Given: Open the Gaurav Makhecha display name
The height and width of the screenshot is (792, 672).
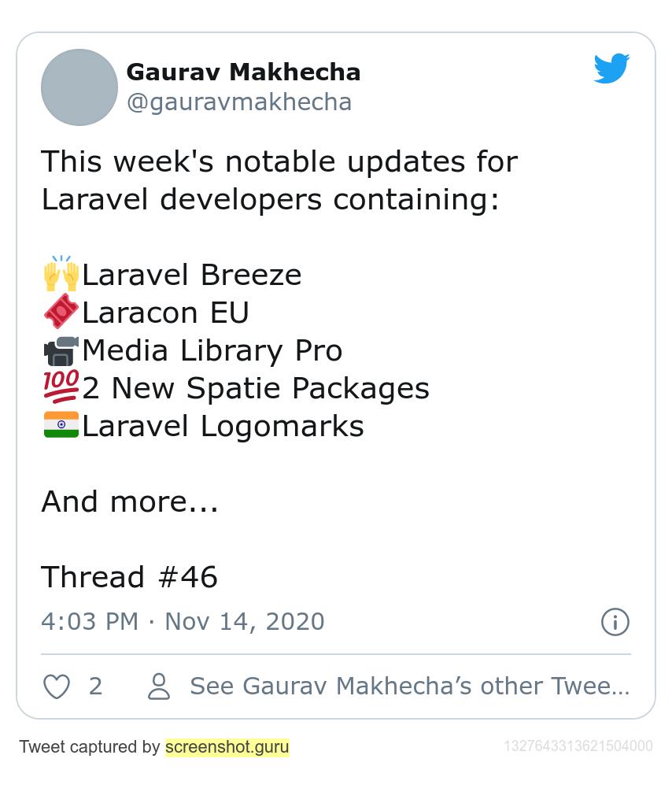Looking at the screenshot, I should tap(243, 72).
